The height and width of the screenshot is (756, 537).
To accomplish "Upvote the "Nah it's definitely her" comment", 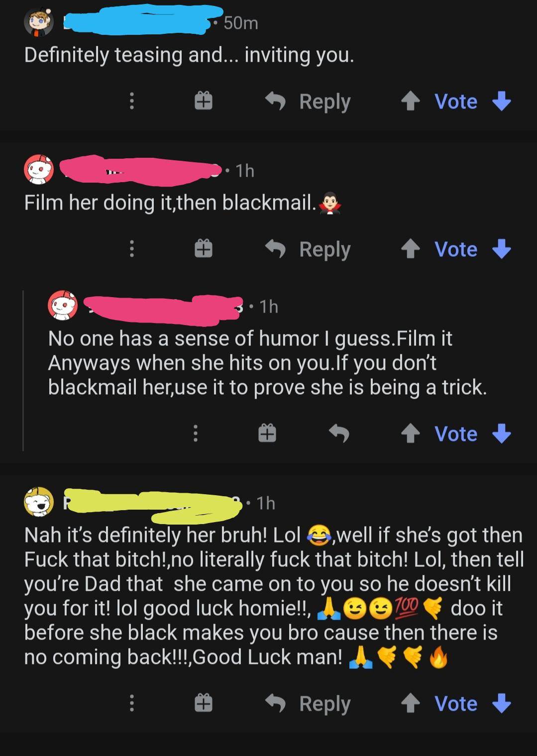I will [x=410, y=703].
